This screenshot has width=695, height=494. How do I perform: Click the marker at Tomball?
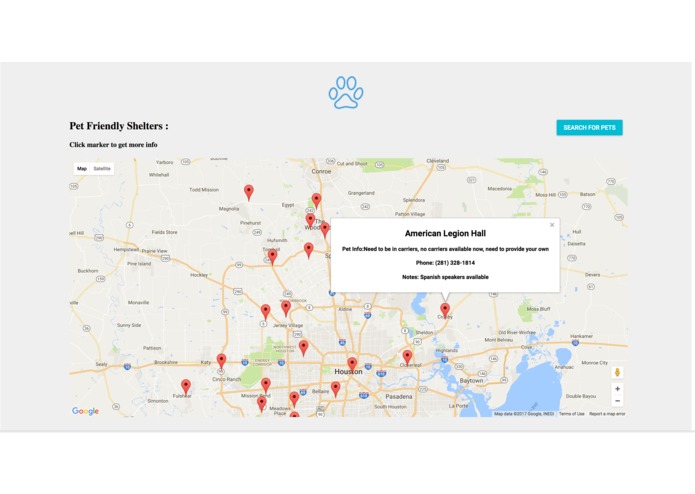[x=273, y=257]
